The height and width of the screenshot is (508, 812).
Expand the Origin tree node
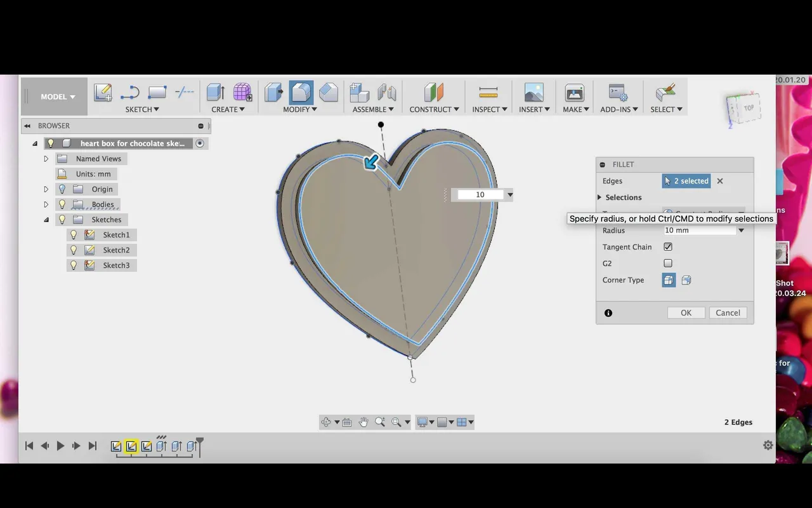tap(46, 189)
